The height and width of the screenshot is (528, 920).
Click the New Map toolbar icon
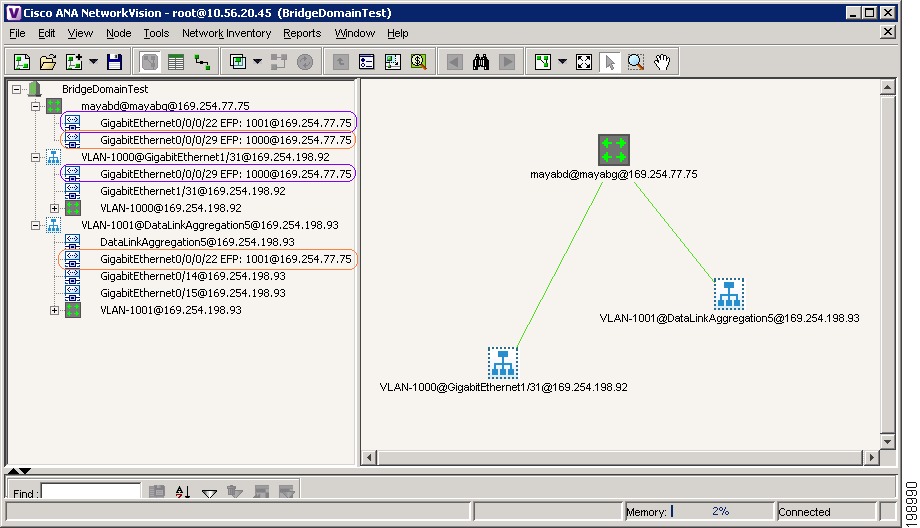(22, 62)
